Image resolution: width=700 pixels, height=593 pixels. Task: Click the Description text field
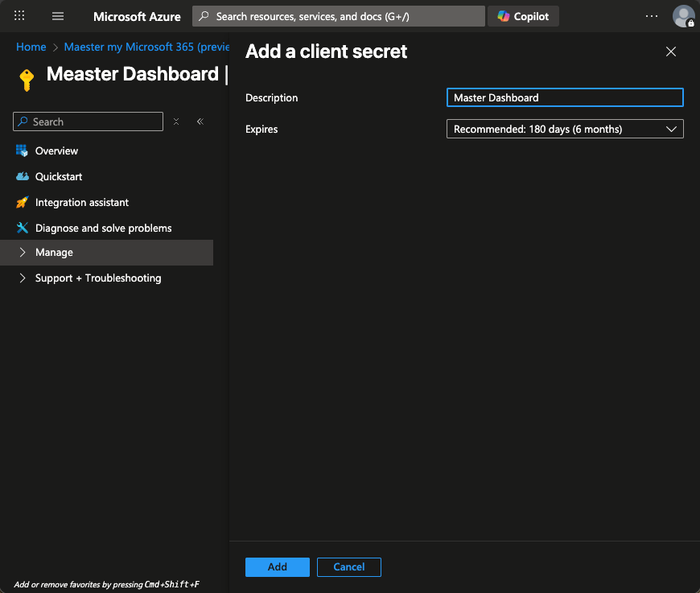[564, 97]
